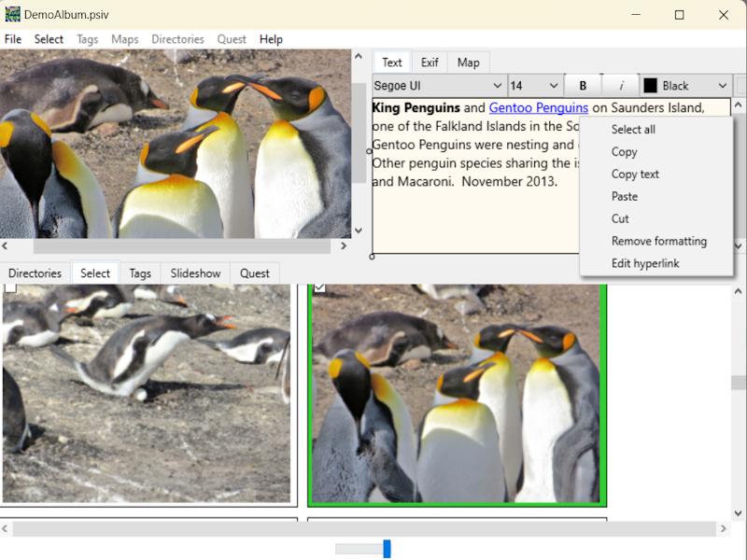Open the Slideshow tab
The width and height of the screenshot is (747, 560).
(x=194, y=273)
